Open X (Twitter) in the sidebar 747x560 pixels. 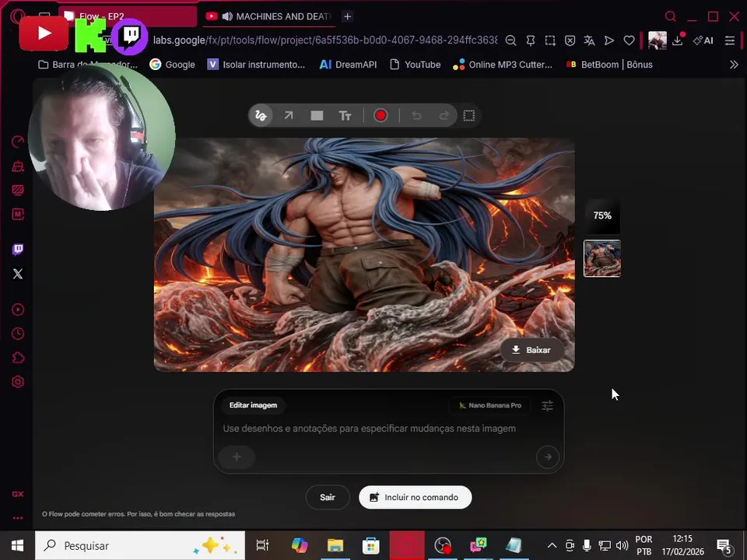(x=18, y=274)
